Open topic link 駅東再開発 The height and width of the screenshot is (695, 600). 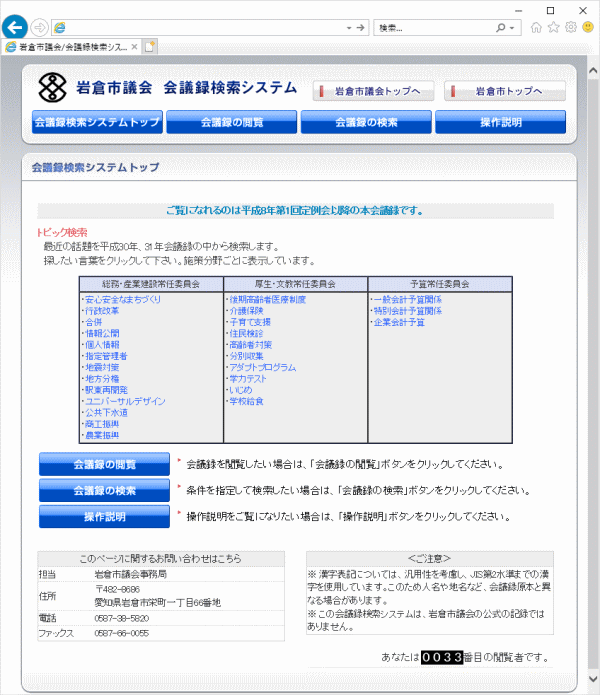[106, 390]
